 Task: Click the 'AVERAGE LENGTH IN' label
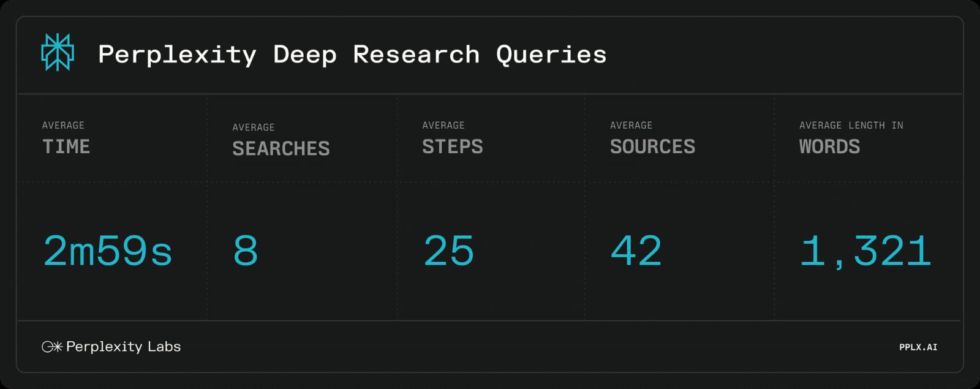(851, 125)
